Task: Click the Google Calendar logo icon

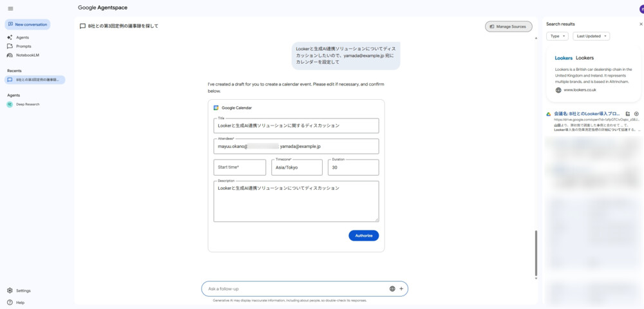Action: coord(216,108)
